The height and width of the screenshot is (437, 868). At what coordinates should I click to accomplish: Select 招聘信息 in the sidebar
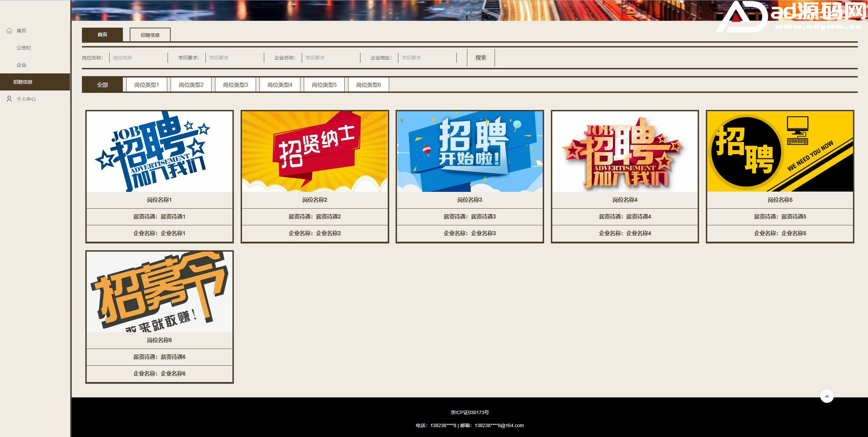coord(23,82)
